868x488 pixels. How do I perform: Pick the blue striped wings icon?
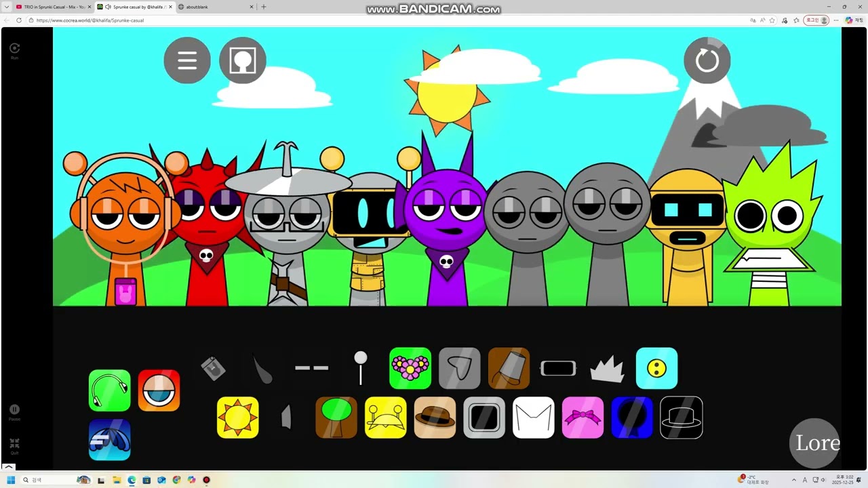(110, 440)
